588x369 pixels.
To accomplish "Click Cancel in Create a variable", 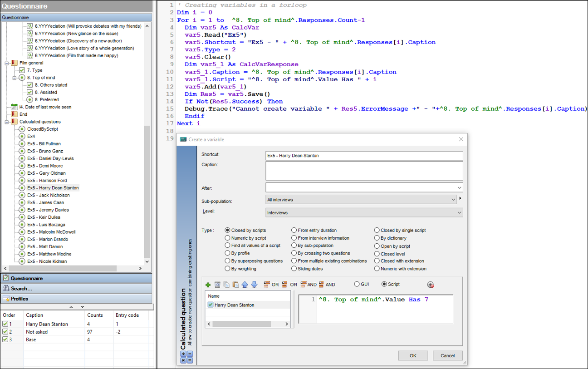I will click(448, 355).
